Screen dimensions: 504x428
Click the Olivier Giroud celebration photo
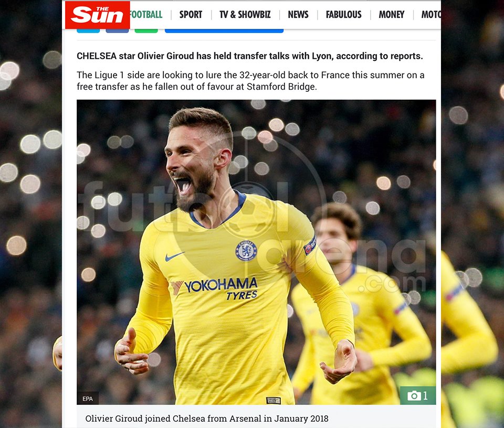coord(256,252)
